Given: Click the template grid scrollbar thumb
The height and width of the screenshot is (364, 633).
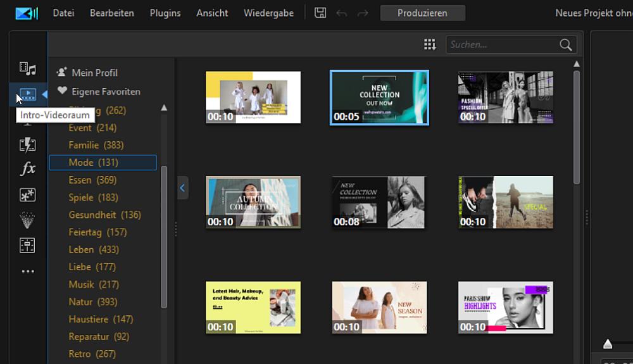Looking at the screenshot, I should click(577, 127).
